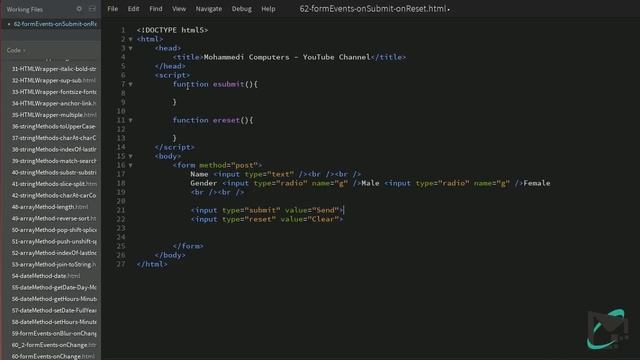Click the Gender radio input code line

coord(370,183)
